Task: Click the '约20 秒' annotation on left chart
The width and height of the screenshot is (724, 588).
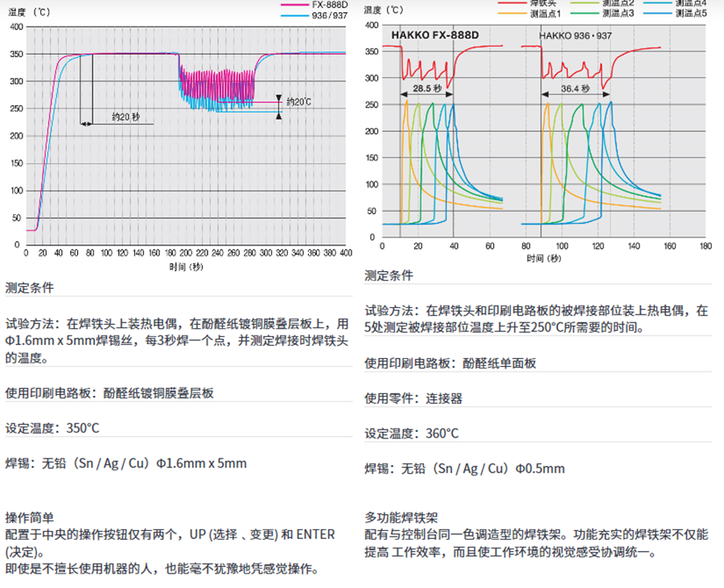Action: (125, 117)
